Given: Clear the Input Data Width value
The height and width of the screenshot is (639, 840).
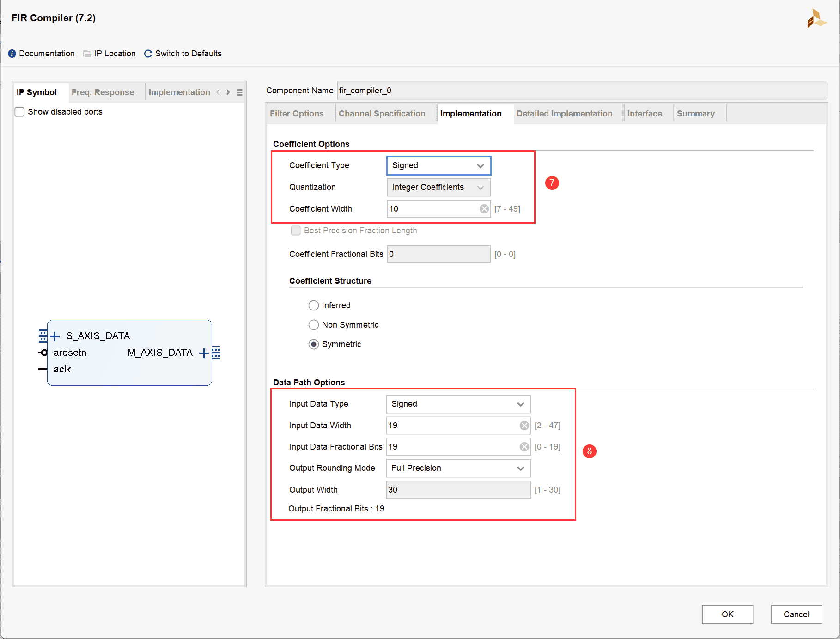Looking at the screenshot, I should pyautogui.click(x=524, y=426).
